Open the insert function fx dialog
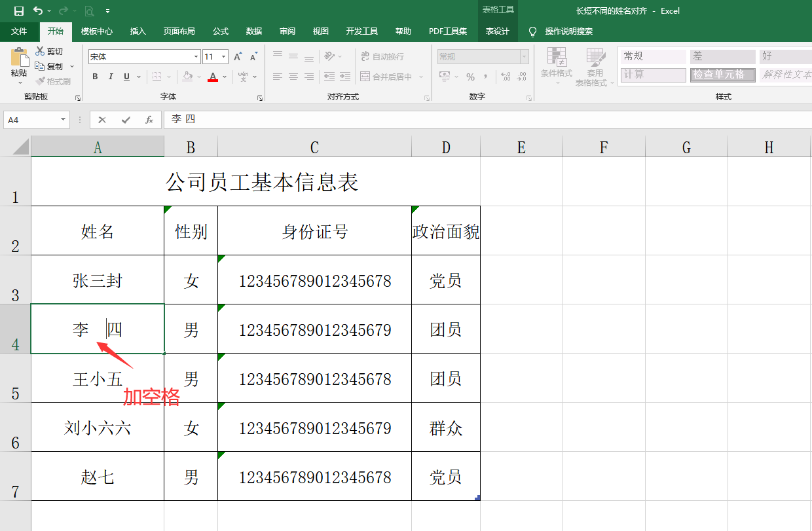 coord(149,120)
